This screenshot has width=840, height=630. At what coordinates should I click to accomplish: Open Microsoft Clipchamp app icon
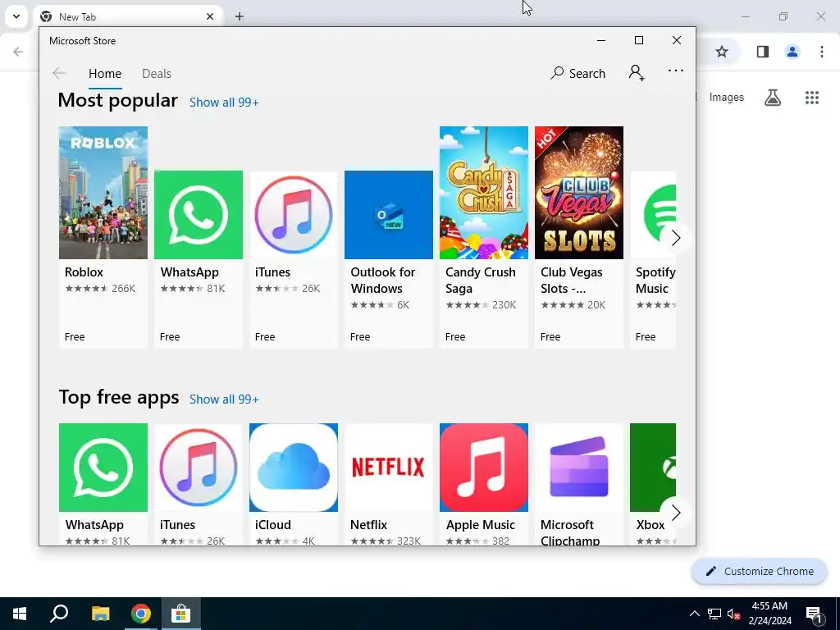579,468
